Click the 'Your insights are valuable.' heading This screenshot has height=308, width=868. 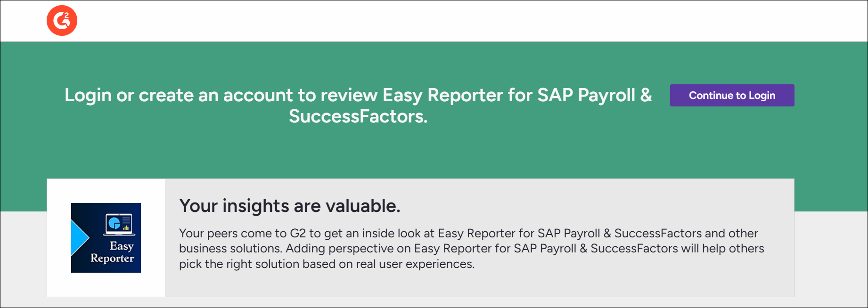tap(289, 206)
